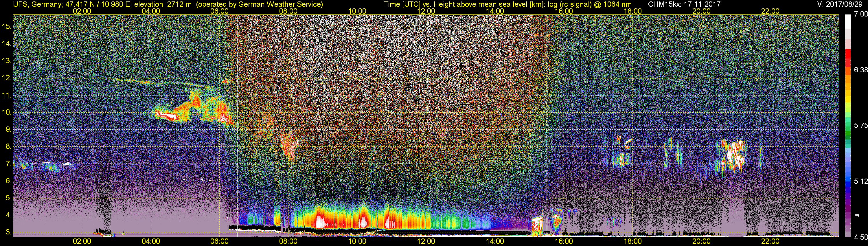Click the 16:00 label on the top time axis
868x246 pixels.
click(x=564, y=11)
